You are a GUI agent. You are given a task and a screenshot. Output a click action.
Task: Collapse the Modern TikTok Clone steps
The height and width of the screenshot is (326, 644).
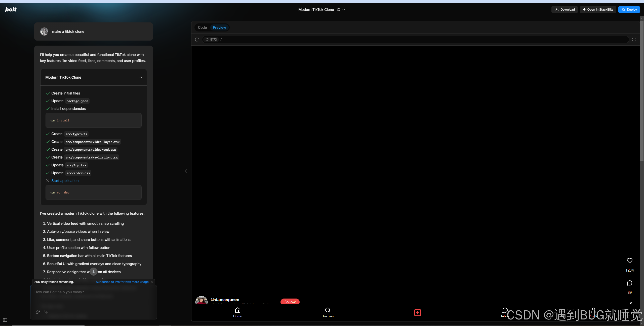[x=141, y=77]
